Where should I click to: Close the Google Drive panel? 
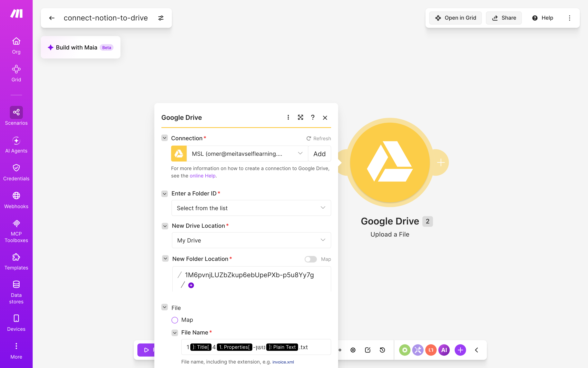click(325, 118)
